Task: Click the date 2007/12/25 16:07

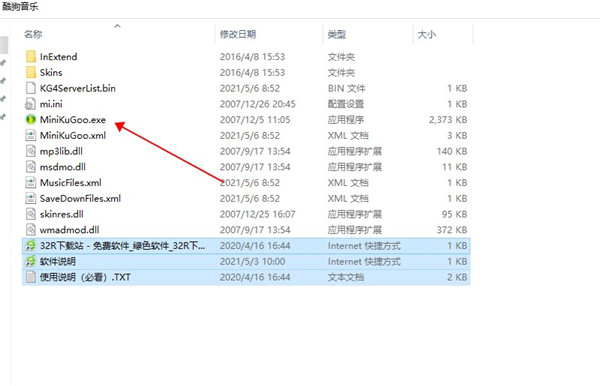Action: (x=258, y=214)
